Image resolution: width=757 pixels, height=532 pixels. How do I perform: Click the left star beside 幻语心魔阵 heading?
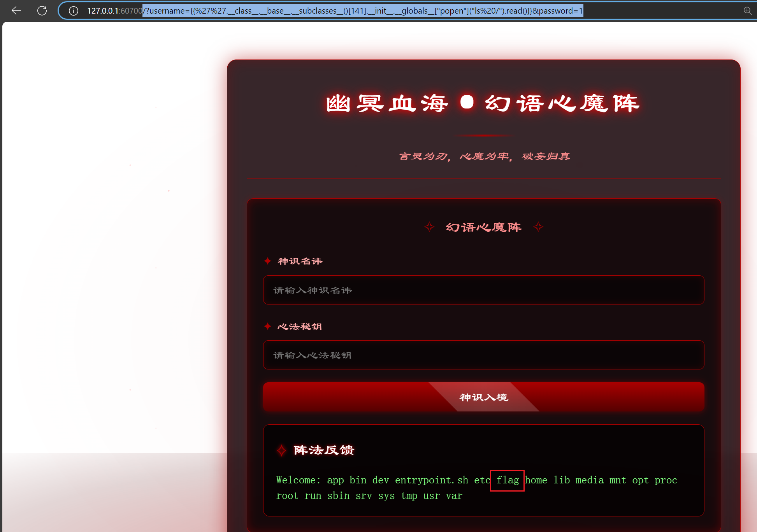point(429,227)
